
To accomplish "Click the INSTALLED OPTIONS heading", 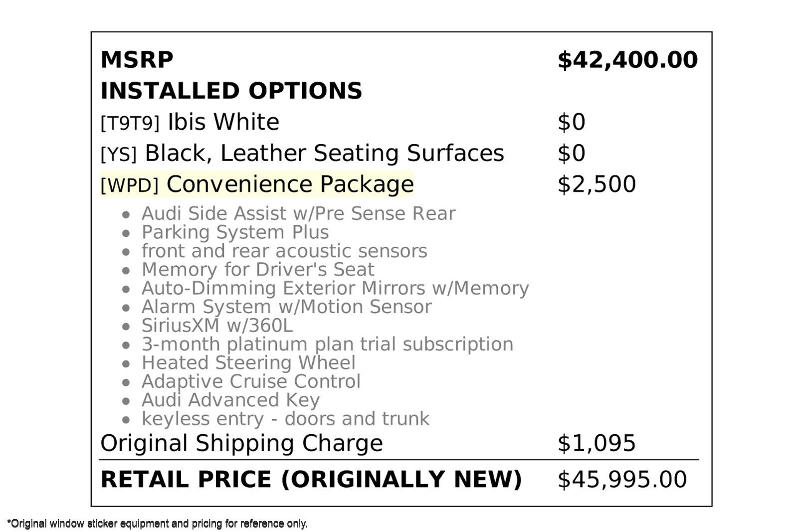I will click(231, 91).
